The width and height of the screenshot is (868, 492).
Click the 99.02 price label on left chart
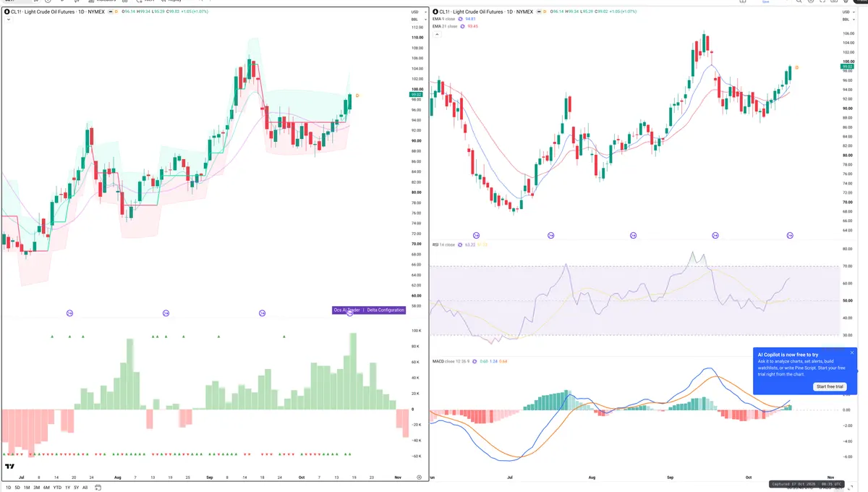point(416,94)
